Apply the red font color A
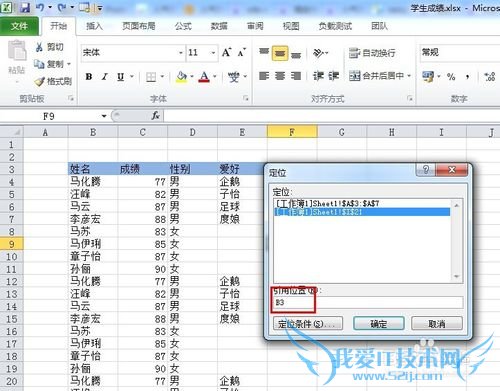This screenshot has width=500, height=391. (x=204, y=77)
